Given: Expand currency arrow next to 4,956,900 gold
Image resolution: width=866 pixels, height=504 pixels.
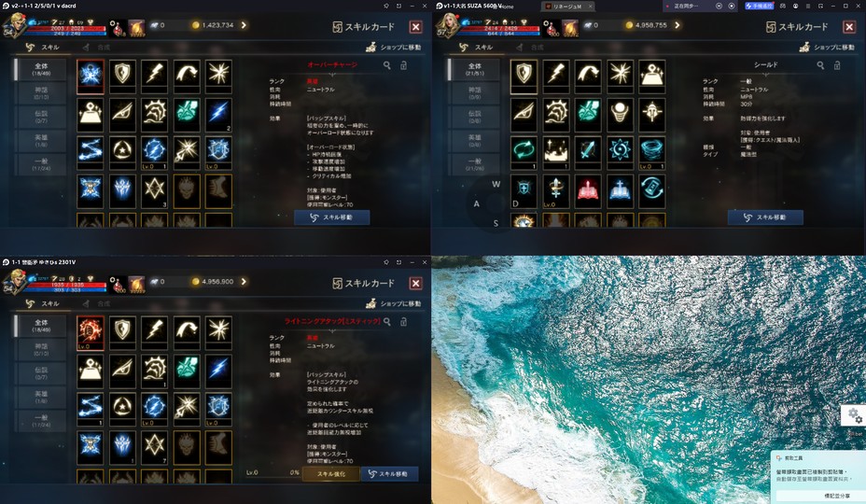Looking at the screenshot, I should 244,281.
